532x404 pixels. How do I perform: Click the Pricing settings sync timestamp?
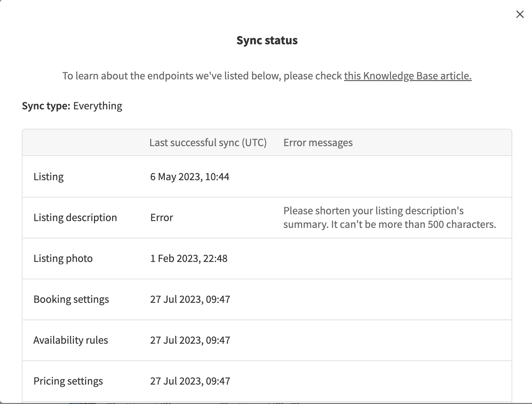tap(190, 381)
